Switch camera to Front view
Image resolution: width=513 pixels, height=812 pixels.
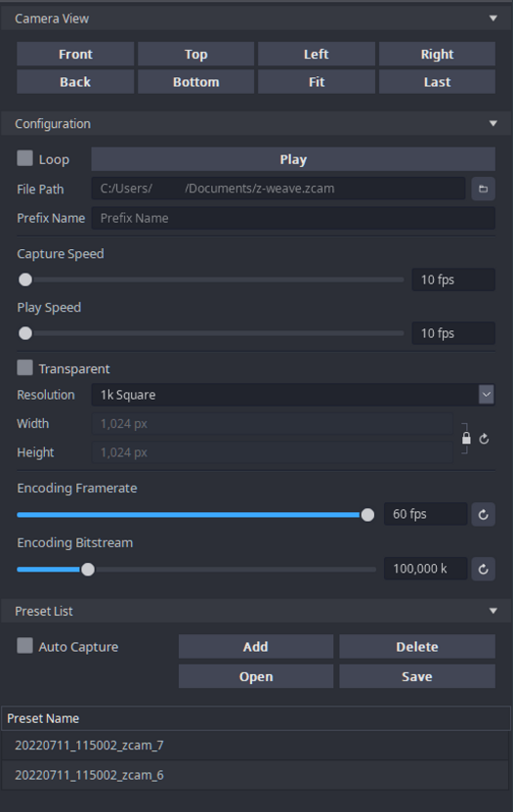[75, 55]
